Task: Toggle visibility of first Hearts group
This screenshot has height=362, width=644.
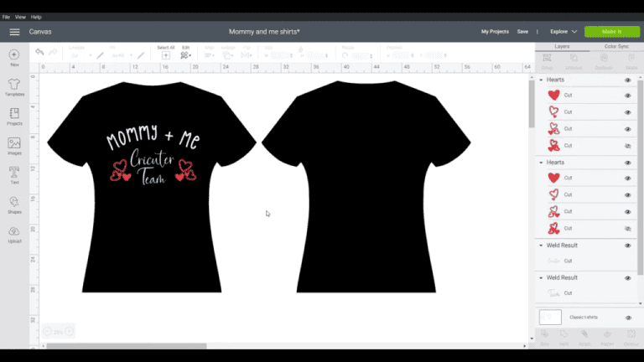Action: pyautogui.click(x=627, y=80)
